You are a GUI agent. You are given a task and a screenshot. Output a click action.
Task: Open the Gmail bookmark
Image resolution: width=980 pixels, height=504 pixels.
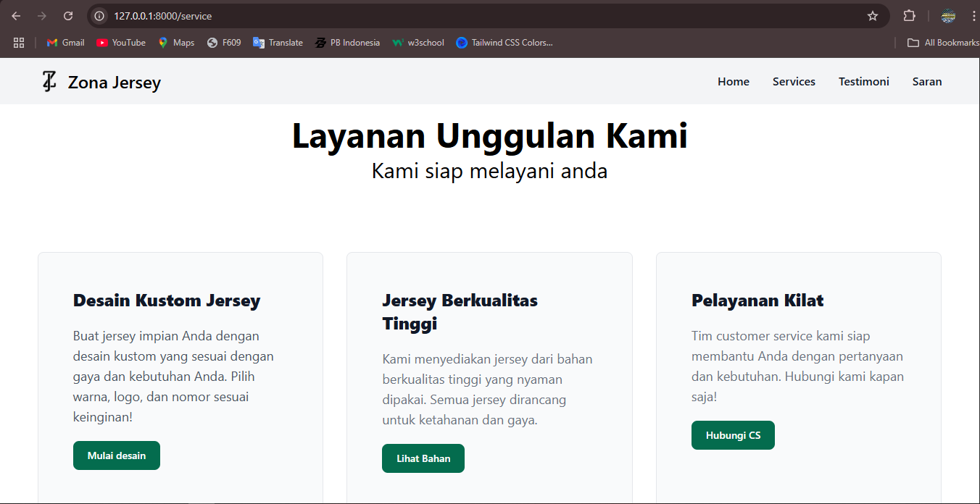point(66,43)
